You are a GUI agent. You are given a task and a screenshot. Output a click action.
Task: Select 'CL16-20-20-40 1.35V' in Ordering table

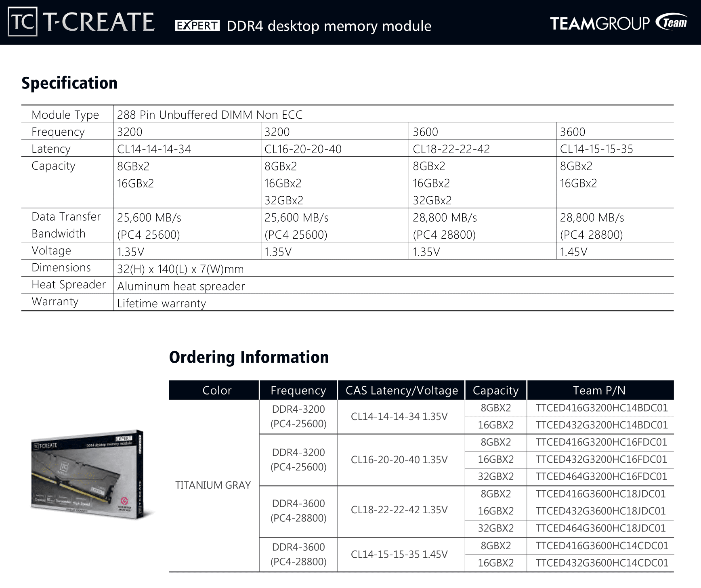(x=399, y=460)
